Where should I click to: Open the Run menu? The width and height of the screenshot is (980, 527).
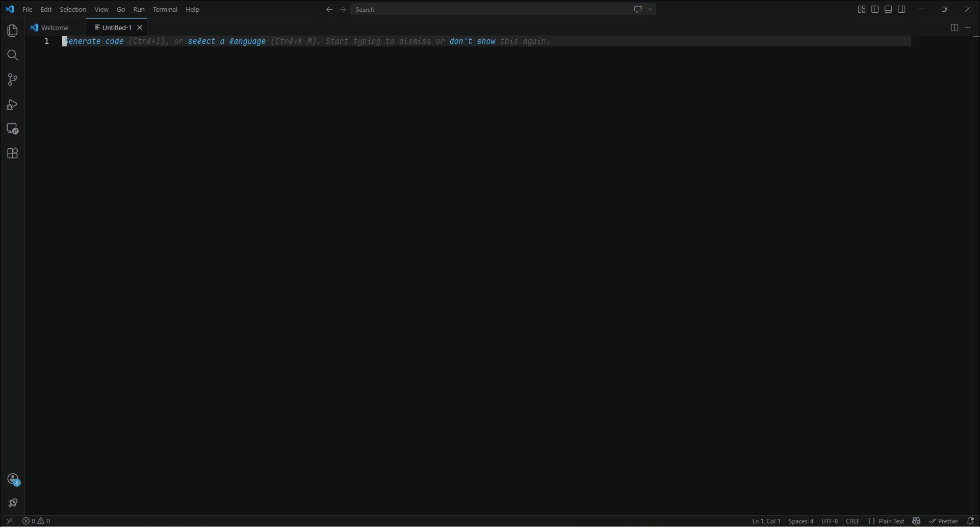pos(139,9)
